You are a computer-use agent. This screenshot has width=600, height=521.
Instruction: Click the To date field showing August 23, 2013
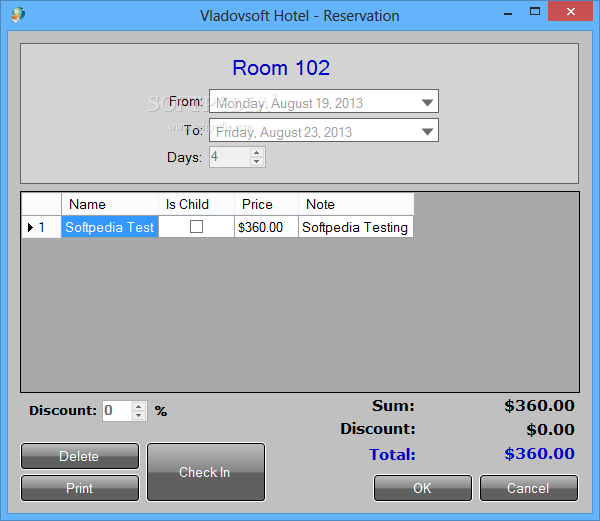323,130
